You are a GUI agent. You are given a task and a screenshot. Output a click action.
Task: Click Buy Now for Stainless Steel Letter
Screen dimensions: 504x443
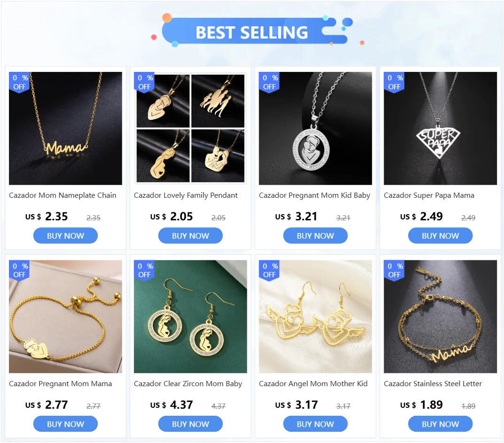[441, 424]
